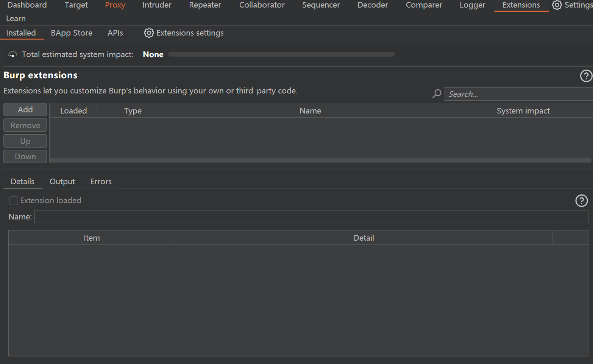The height and width of the screenshot is (364, 593).
Task: Click the extension details help icon
Action: click(x=581, y=201)
